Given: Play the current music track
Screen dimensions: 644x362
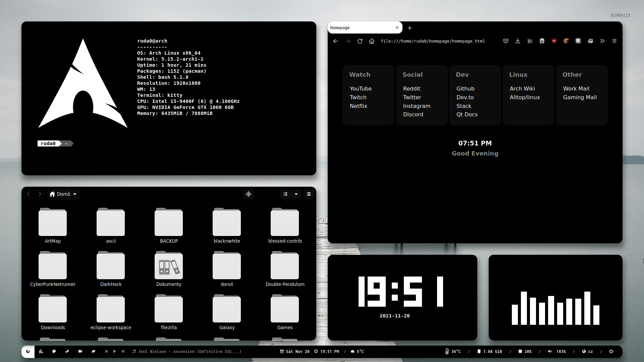Looking at the screenshot, I should click(115, 351).
